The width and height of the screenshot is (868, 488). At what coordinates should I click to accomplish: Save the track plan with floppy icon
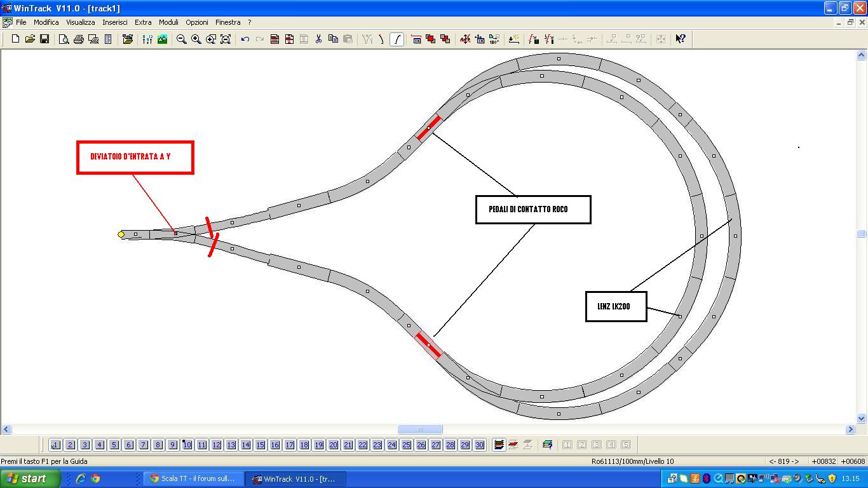(x=44, y=39)
